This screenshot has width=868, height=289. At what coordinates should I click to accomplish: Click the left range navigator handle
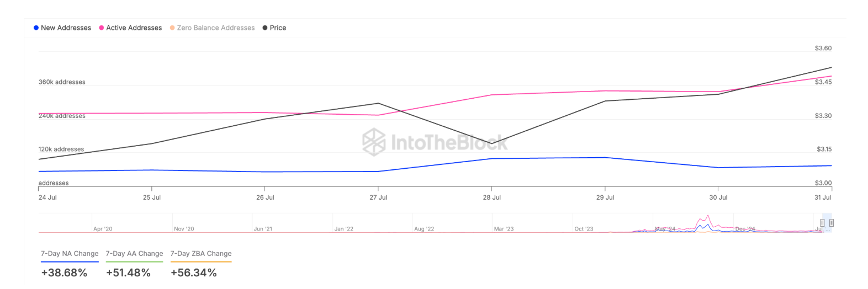[x=822, y=223]
